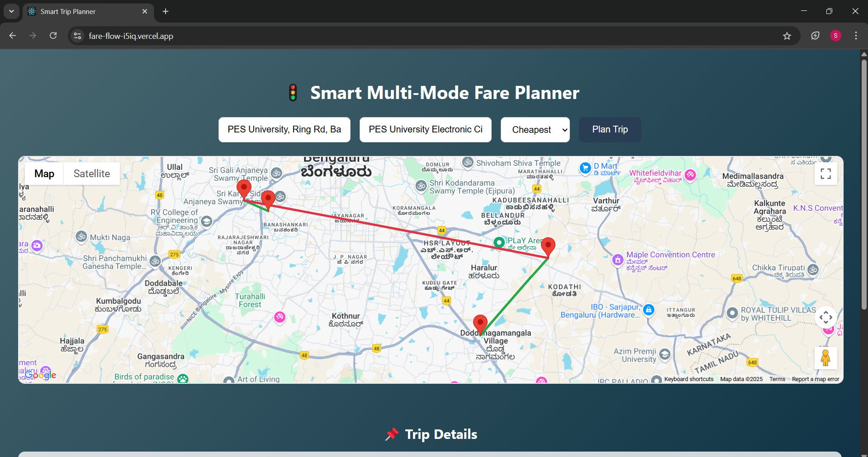This screenshot has width=868, height=457.
Task: Close the Smart Trip Planner tab
Action: coord(145,11)
